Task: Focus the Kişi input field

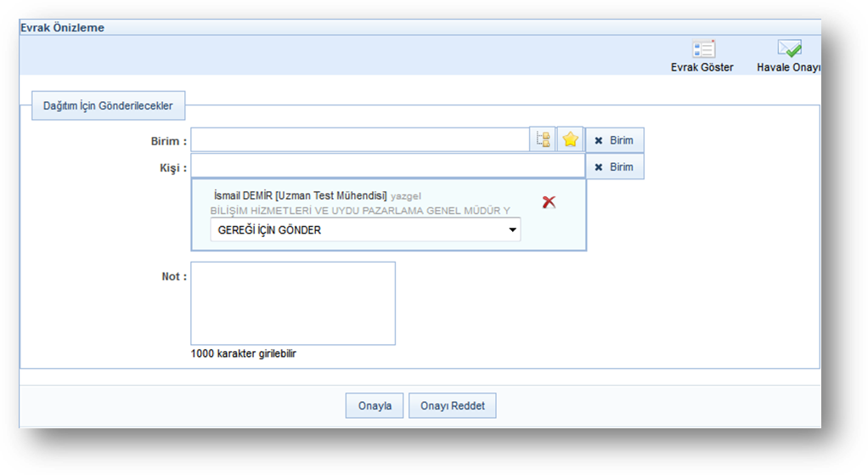Action: (387, 166)
